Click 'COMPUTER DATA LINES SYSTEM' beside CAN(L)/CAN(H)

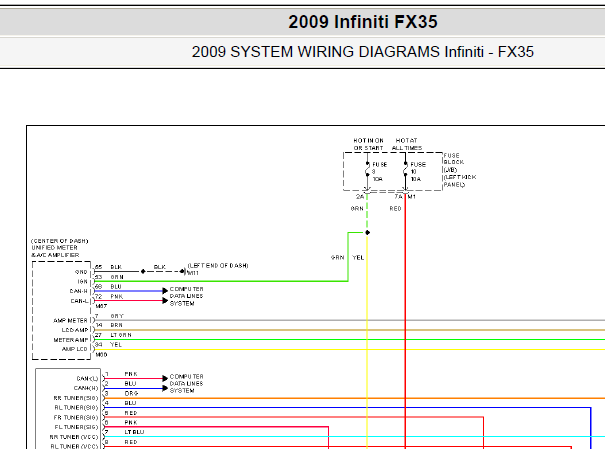(x=186, y=383)
